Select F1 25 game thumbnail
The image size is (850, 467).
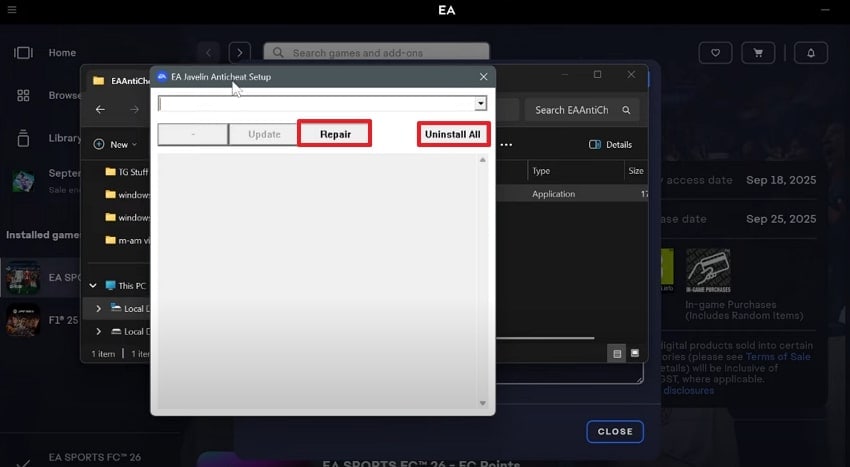(x=23, y=320)
